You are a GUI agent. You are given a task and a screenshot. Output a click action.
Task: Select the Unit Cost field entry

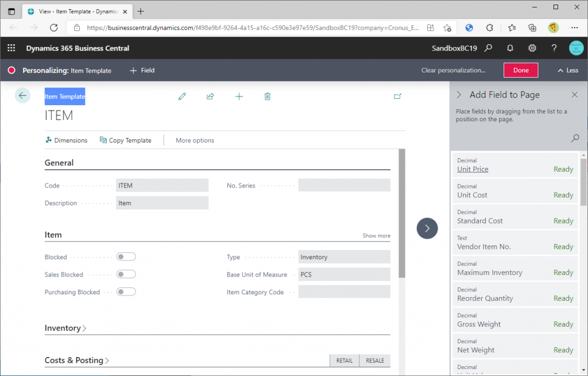pyautogui.click(x=515, y=191)
